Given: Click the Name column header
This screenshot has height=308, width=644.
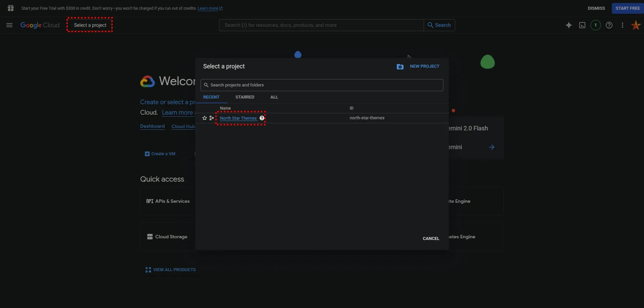Looking at the screenshot, I should (225, 108).
